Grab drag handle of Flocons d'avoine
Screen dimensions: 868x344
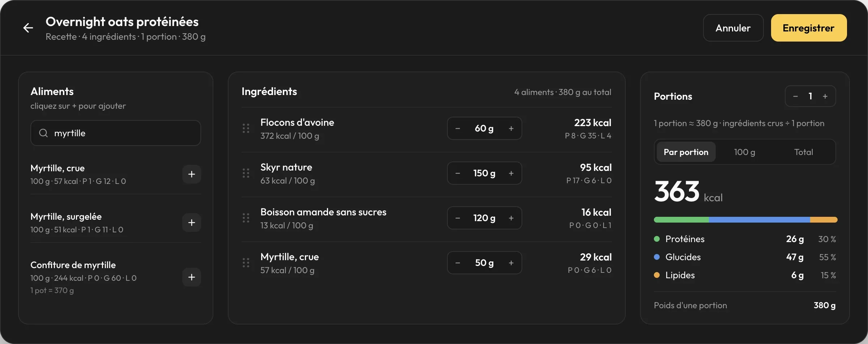pos(246,128)
